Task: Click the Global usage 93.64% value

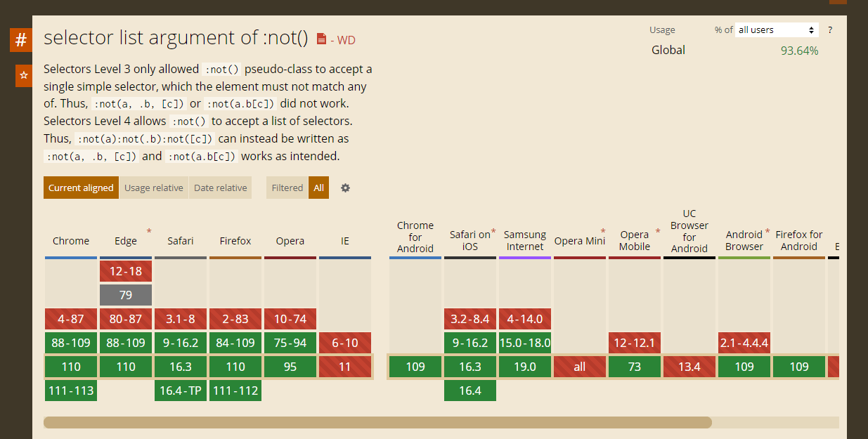Action: tap(799, 51)
